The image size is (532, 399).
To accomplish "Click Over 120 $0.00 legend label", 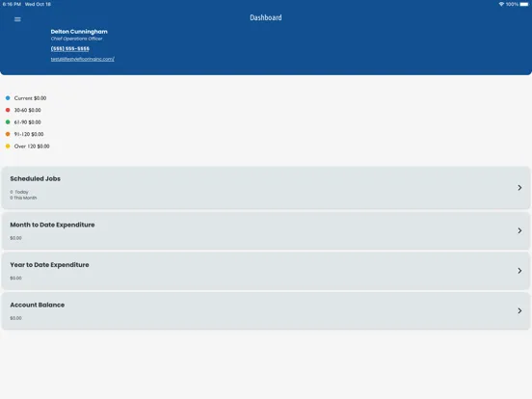I will point(32,146).
